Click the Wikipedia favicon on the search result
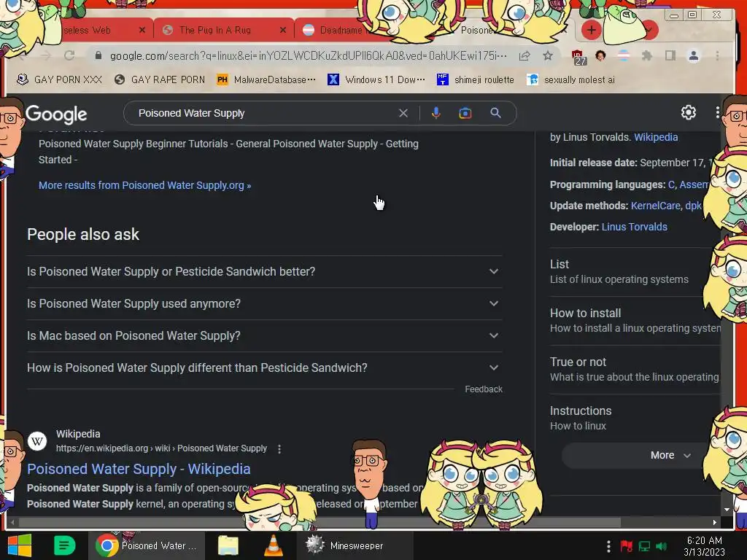Screen dimensions: 747x560 [37, 441]
